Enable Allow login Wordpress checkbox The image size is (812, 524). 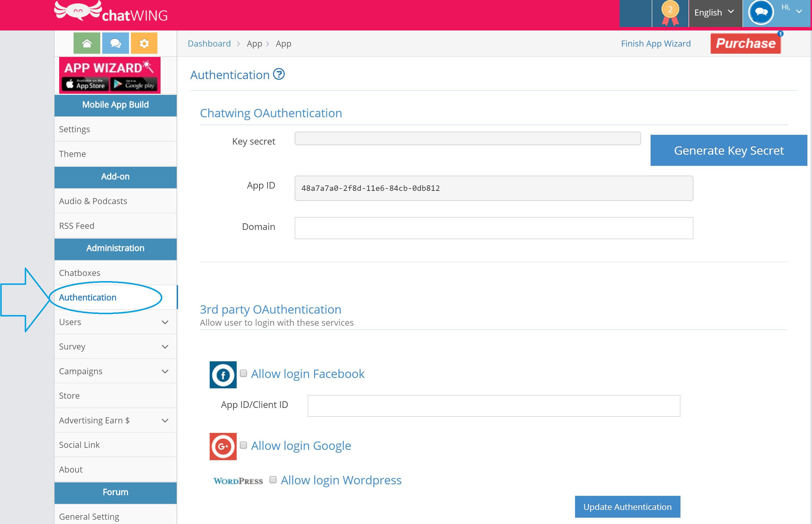(x=273, y=480)
